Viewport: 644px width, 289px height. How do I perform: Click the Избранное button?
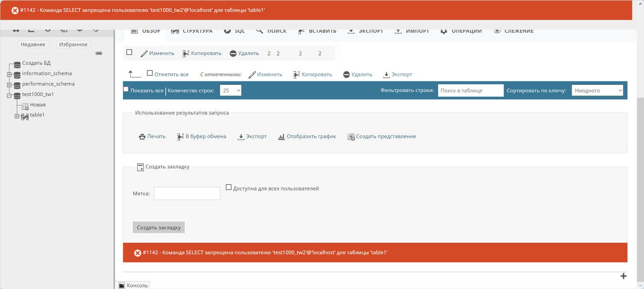tap(73, 44)
